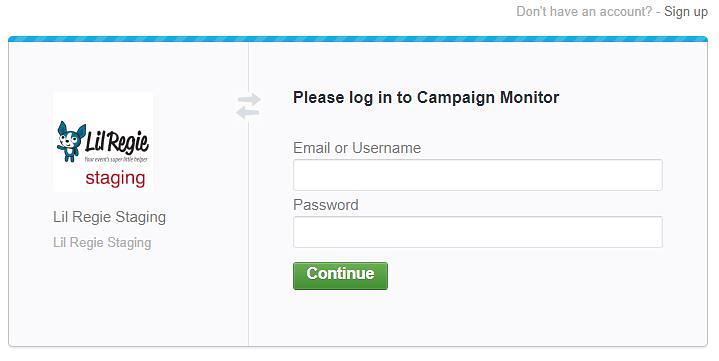719x361 pixels.
Task: Open the Sign up link
Action: pyautogui.click(x=686, y=11)
